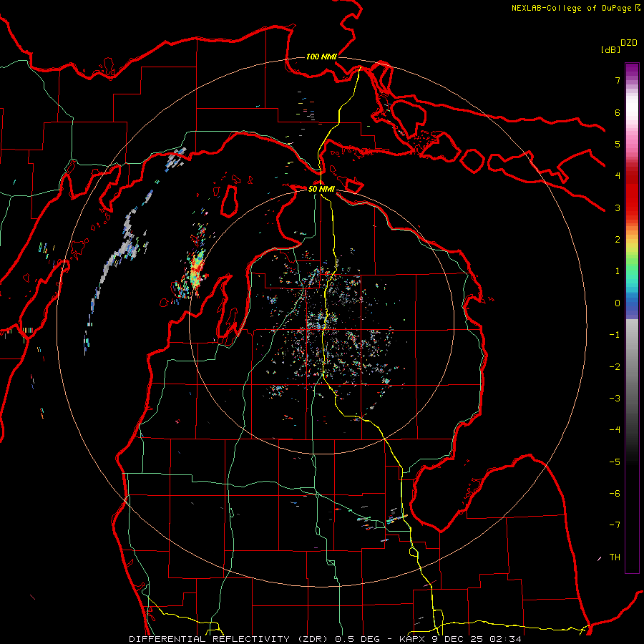Screen dimensions: 644x644
Task: Click the vertical ZDR color bar
Action: (x=632, y=318)
